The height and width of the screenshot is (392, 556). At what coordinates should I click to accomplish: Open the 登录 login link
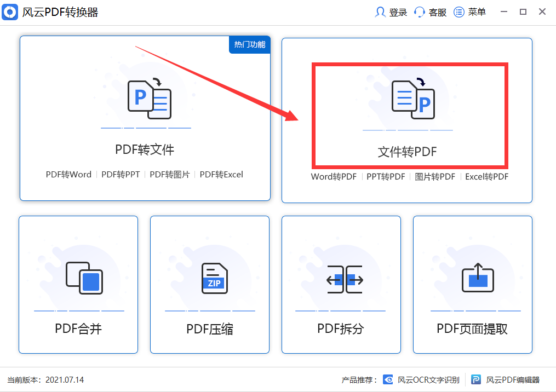pyautogui.click(x=398, y=13)
